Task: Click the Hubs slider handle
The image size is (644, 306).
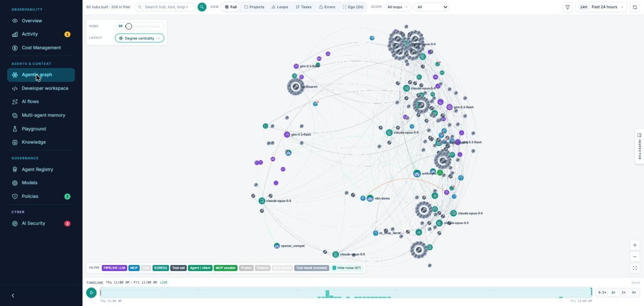Action: (x=129, y=26)
